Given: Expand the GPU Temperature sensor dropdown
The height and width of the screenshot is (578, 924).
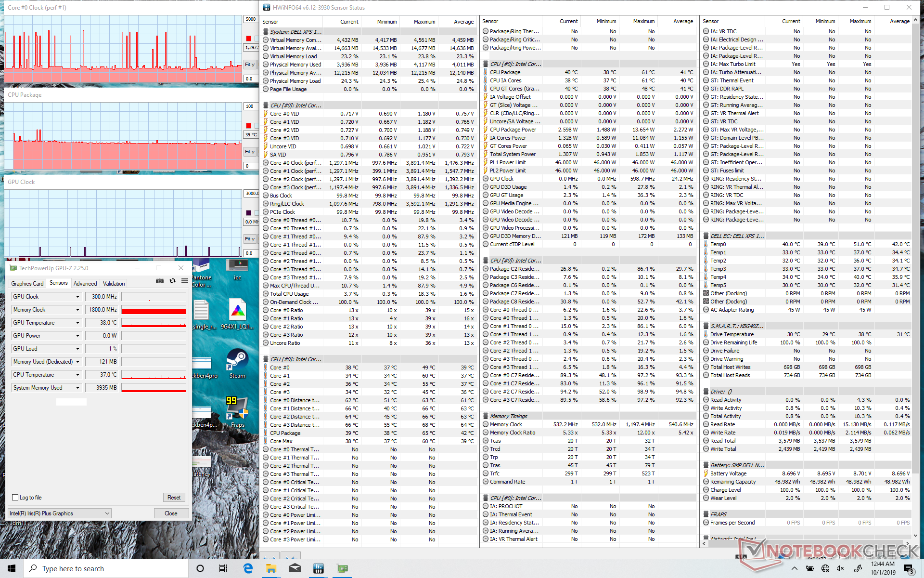Looking at the screenshot, I should click(77, 323).
